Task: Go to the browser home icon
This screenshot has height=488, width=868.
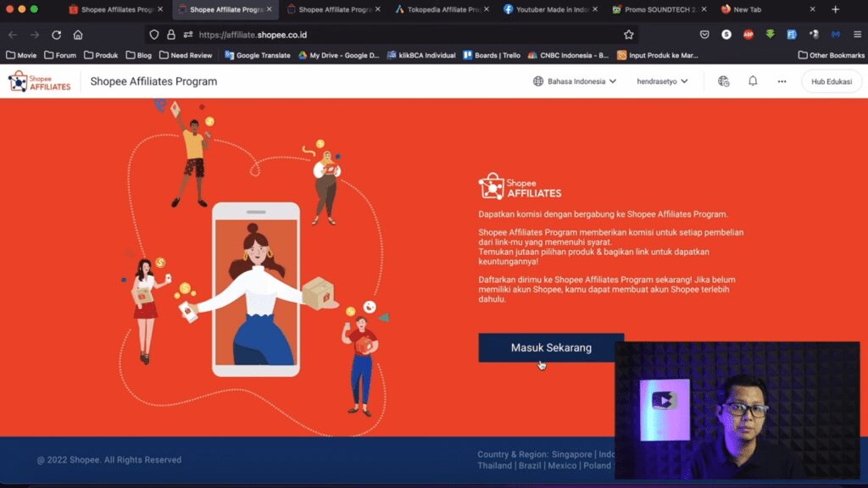Action: pyautogui.click(x=78, y=35)
